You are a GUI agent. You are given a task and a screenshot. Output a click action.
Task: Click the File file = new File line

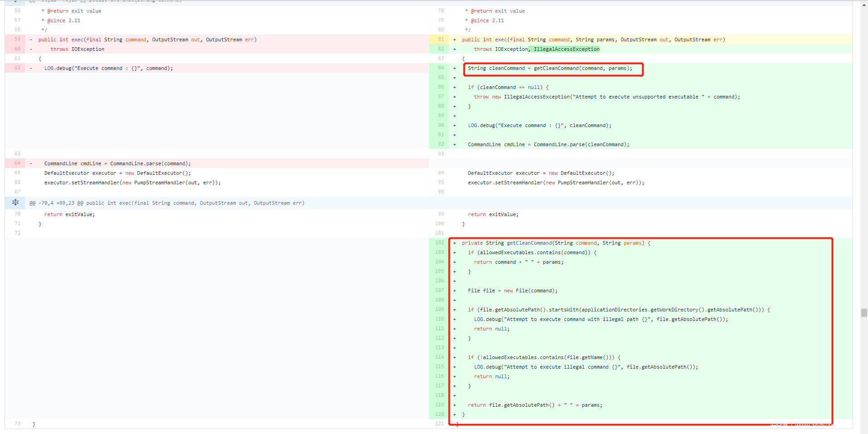tap(512, 291)
